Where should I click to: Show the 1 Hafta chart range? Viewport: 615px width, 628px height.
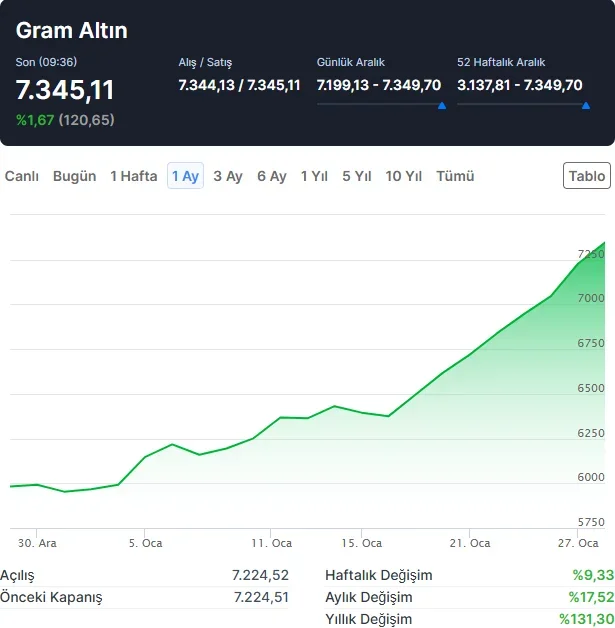pos(134,176)
